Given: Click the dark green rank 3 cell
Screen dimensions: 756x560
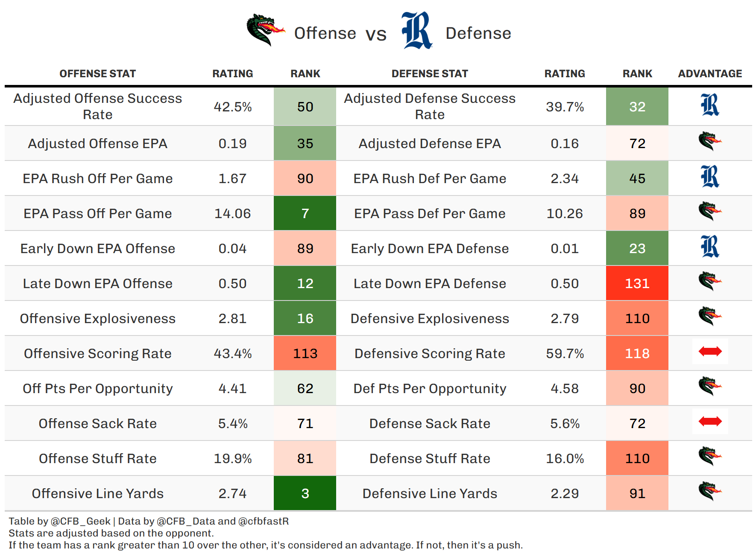Looking at the screenshot, I should tap(305, 493).
